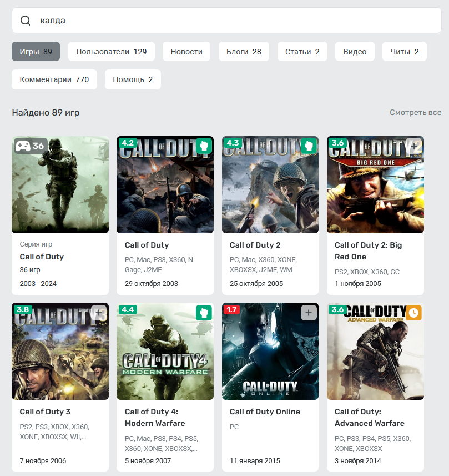
Task: Click the date 25 октября 2005
Action: pyautogui.click(x=256, y=283)
